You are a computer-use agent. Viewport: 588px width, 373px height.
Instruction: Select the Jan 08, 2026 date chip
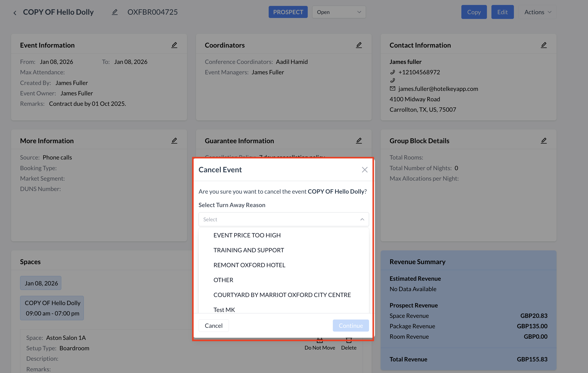[41, 283]
